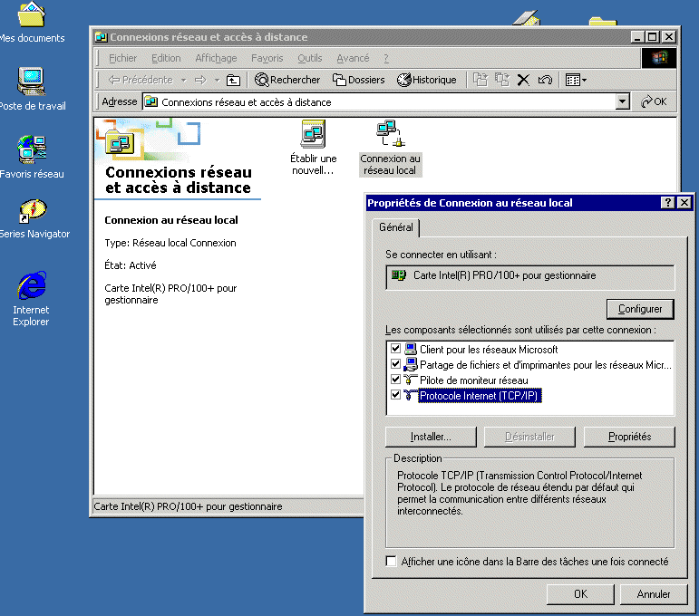Open the Fichier menu
Viewport: 699px width, 616px height.
pyautogui.click(x=122, y=58)
